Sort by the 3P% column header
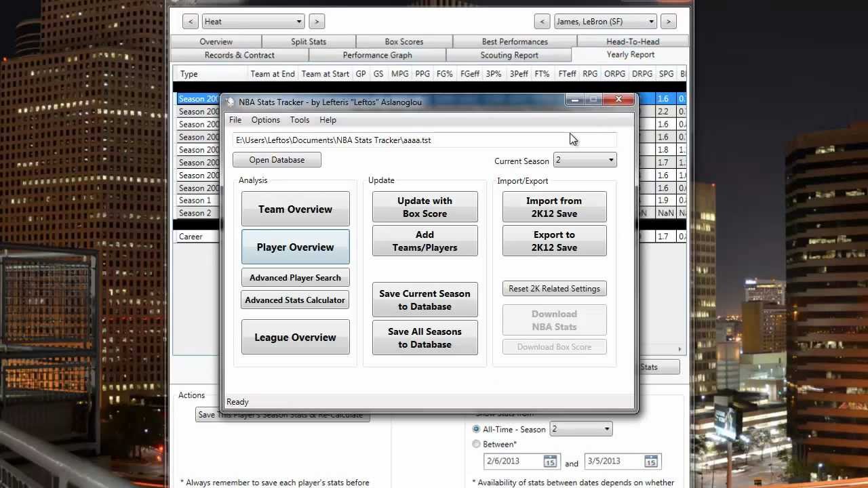The image size is (868, 488). point(494,74)
